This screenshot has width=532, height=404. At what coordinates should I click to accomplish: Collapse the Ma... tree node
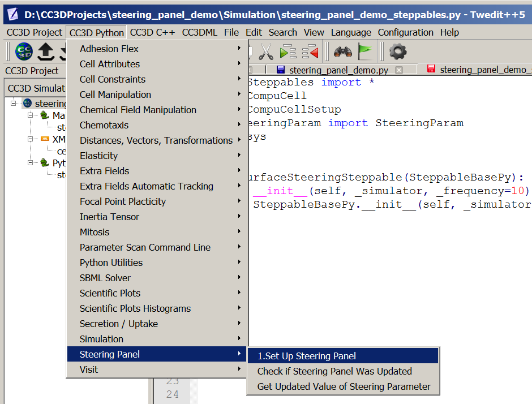click(x=30, y=115)
